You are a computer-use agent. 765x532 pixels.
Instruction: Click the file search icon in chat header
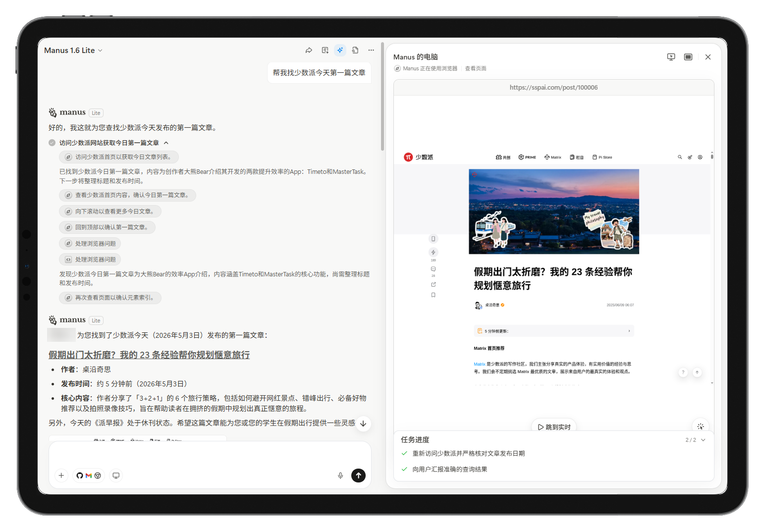pyautogui.click(x=355, y=50)
